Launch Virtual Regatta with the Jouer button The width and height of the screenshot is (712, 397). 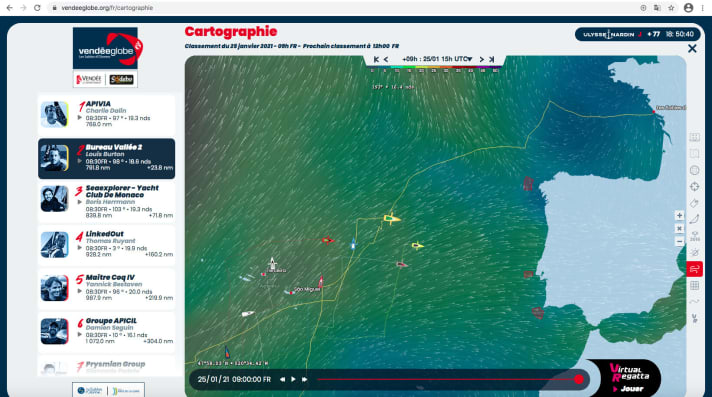click(x=629, y=389)
